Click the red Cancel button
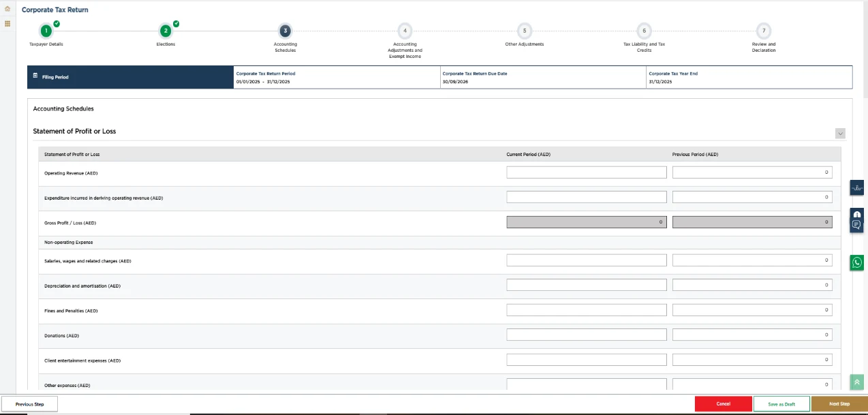The width and height of the screenshot is (868, 415). (x=724, y=404)
